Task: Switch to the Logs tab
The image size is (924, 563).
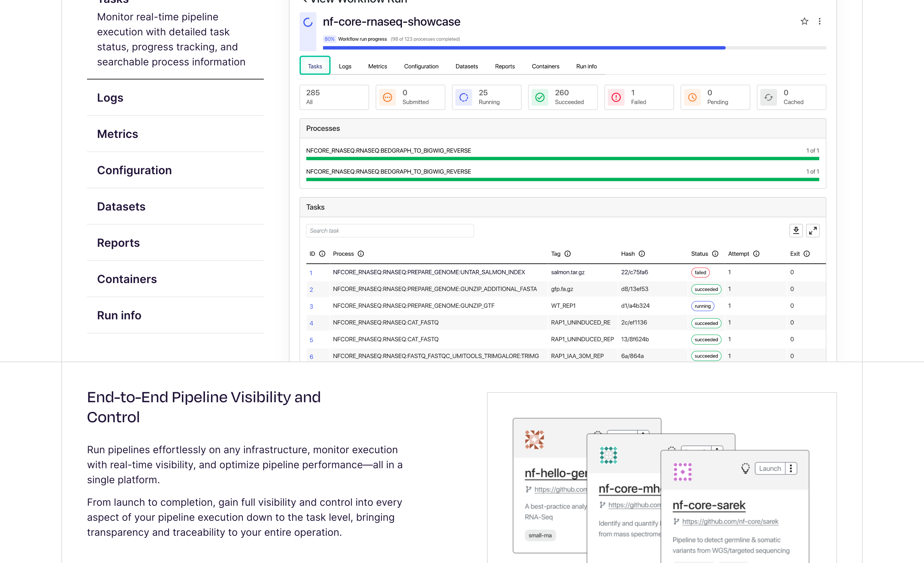Action: click(x=345, y=66)
